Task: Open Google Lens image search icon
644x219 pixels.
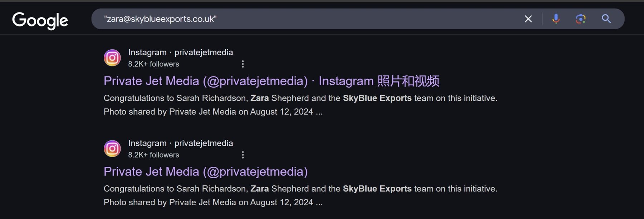Action: tap(581, 19)
